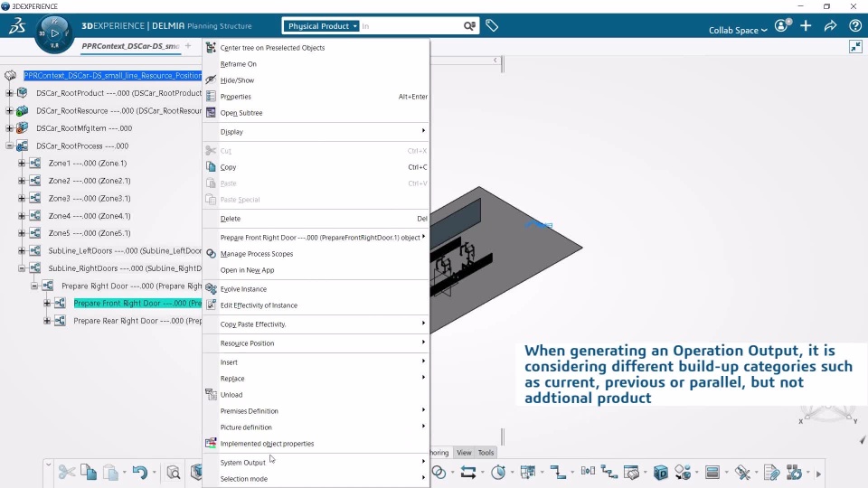Image resolution: width=868 pixels, height=488 pixels.
Task: Click the overlapping circles icon in bottom toolbar
Action: point(439,472)
